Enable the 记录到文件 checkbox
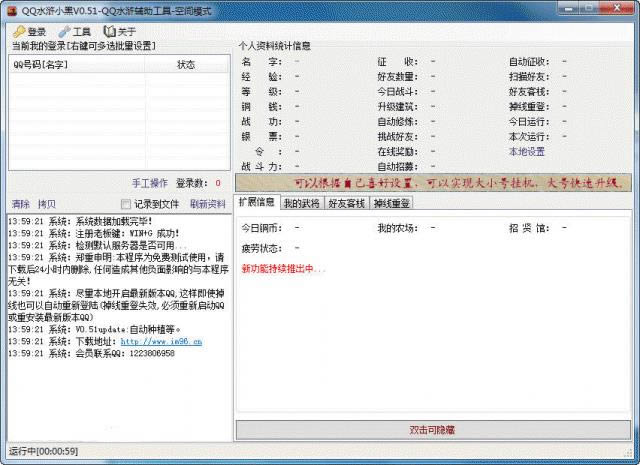 (126, 204)
